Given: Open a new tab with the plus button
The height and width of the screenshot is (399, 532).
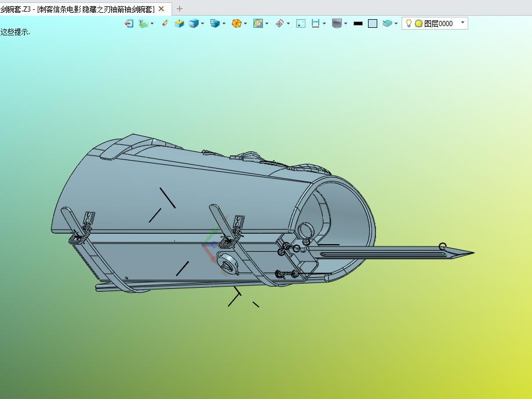Looking at the screenshot, I should [180, 9].
